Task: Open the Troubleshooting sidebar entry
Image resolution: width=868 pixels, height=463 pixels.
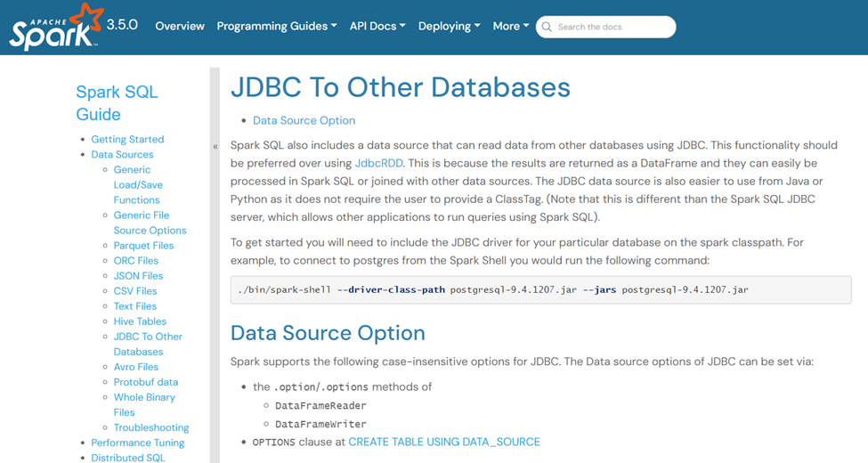Action: click(x=151, y=427)
